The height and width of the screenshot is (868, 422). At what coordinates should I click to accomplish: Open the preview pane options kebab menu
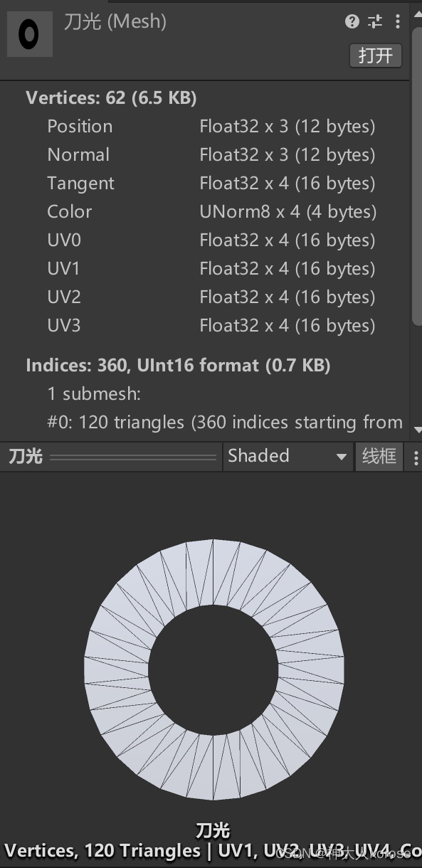[x=416, y=456]
